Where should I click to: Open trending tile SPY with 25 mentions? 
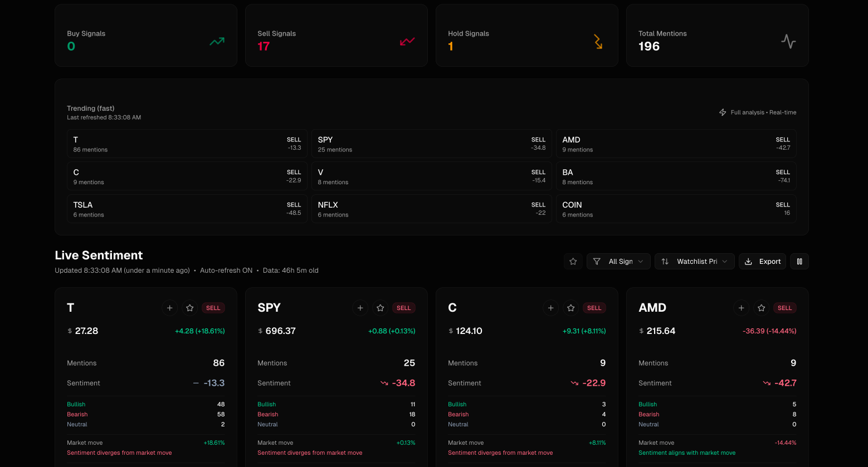[432, 144]
